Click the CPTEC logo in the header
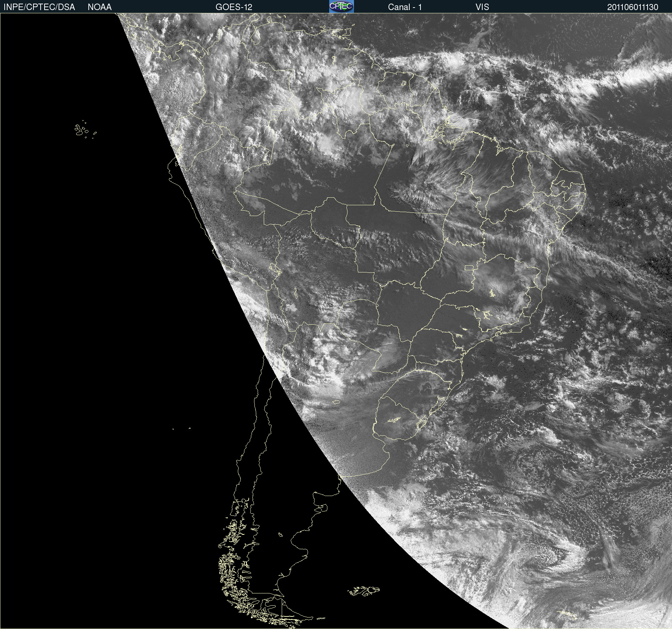 click(341, 6)
